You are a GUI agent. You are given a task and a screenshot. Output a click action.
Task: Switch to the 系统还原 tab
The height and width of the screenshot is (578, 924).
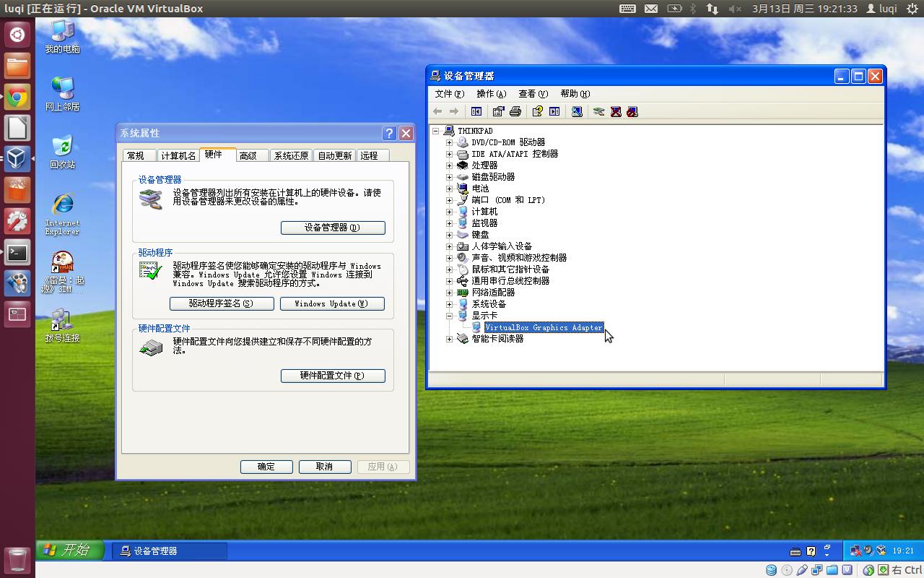click(x=291, y=155)
